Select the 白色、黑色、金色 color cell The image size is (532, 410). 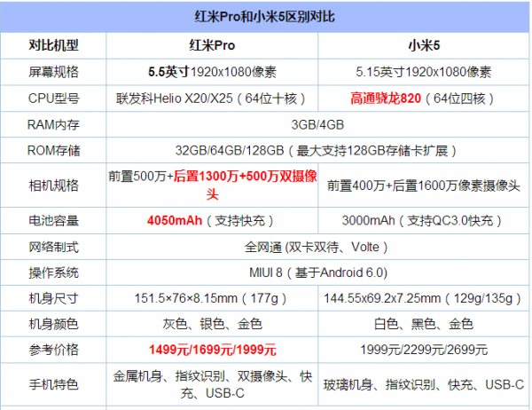[424, 324]
